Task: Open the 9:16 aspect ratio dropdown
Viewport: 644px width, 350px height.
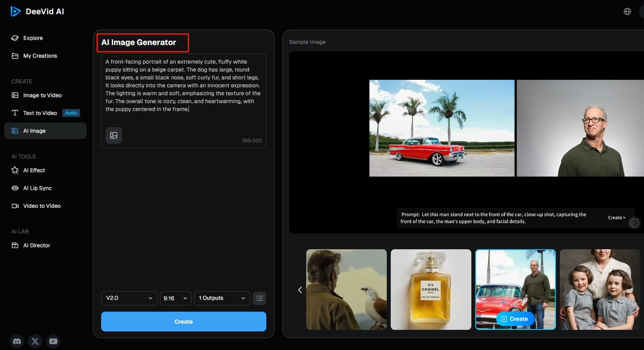Action: click(175, 298)
